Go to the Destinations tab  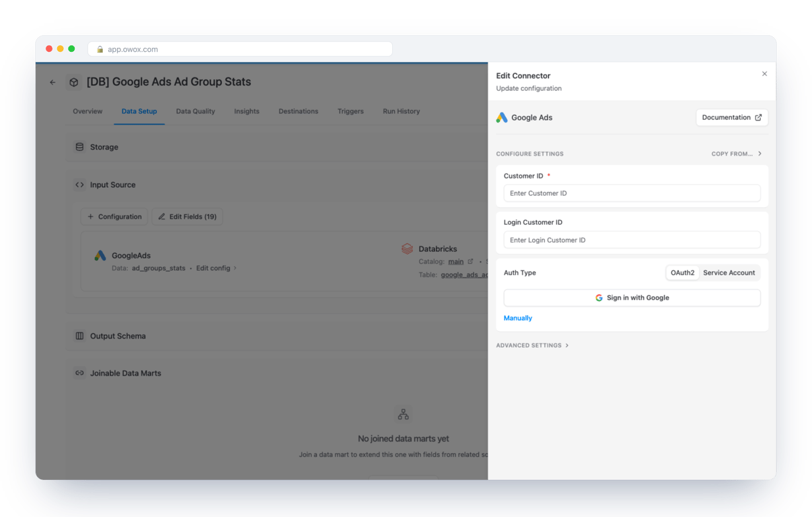click(x=299, y=111)
